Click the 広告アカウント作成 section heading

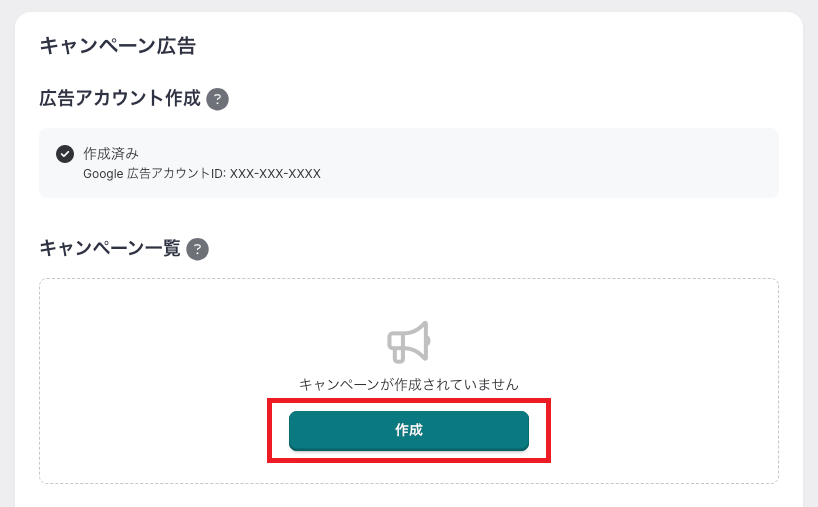click(x=120, y=99)
